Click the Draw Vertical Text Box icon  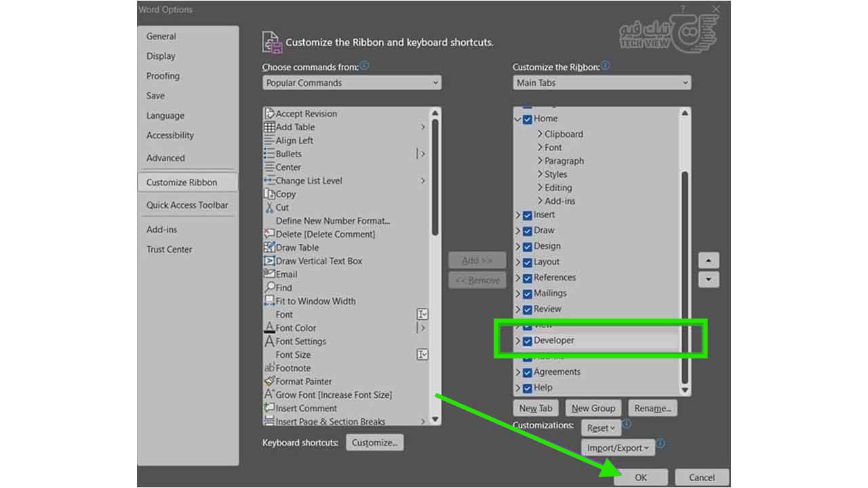point(269,261)
